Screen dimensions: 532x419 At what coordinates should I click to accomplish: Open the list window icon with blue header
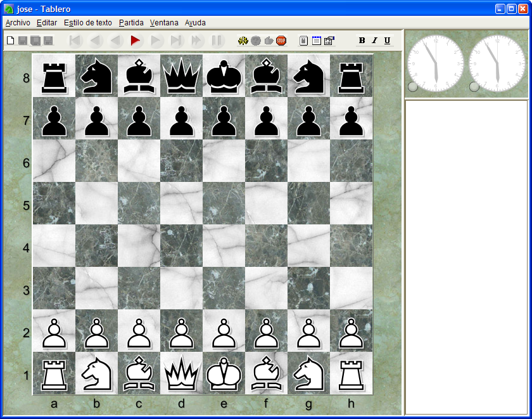(317, 41)
